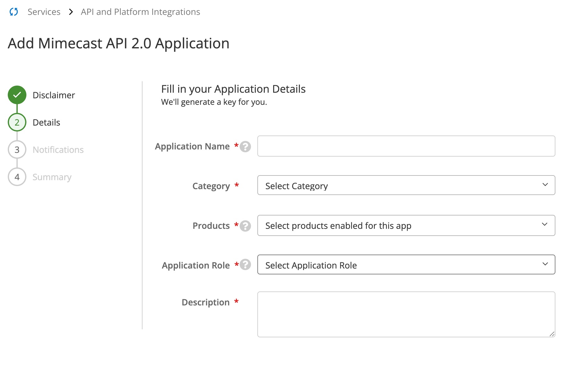
Task: Click the step 3 Notifications circle
Action: 17,149
